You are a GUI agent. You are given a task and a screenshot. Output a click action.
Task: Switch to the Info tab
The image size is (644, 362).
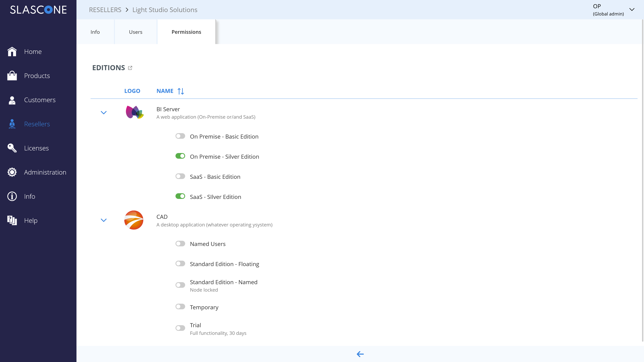[95, 32]
